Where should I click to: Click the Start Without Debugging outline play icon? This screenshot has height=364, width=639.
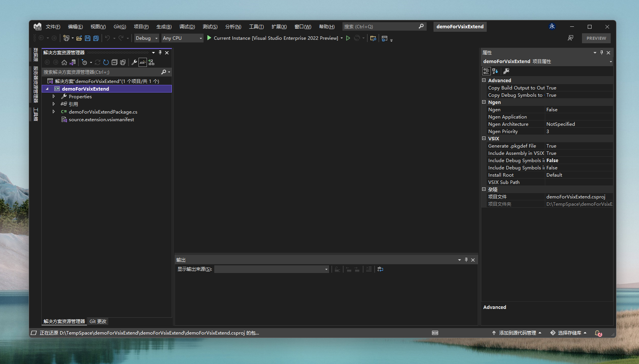pyautogui.click(x=348, y=38)
